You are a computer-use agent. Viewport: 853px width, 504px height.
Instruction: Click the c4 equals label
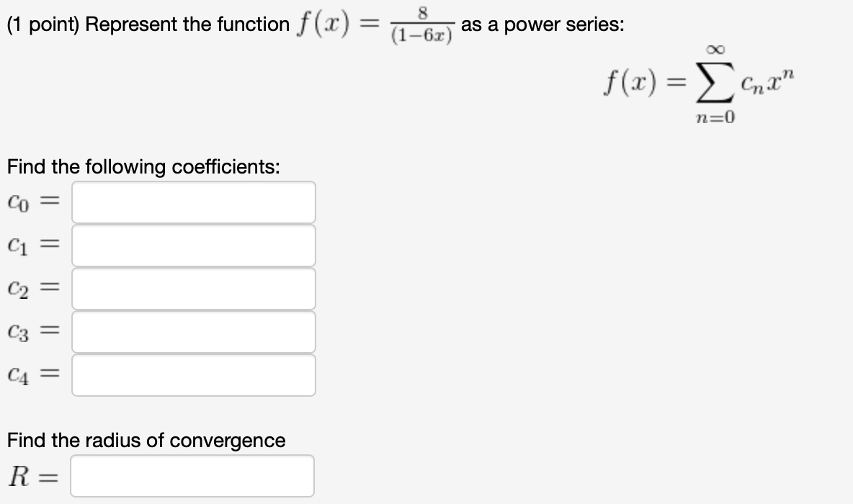point(32,375)
